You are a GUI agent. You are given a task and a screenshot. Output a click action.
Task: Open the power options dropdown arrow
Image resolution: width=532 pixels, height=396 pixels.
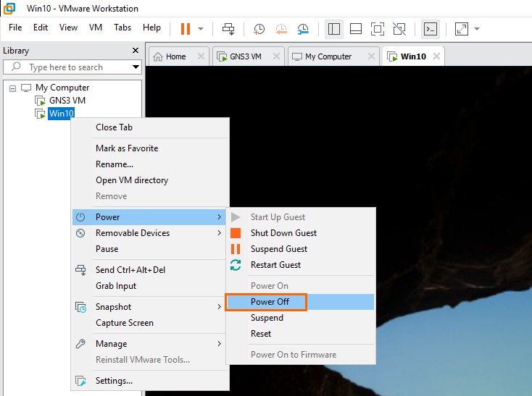pos(201,29)
